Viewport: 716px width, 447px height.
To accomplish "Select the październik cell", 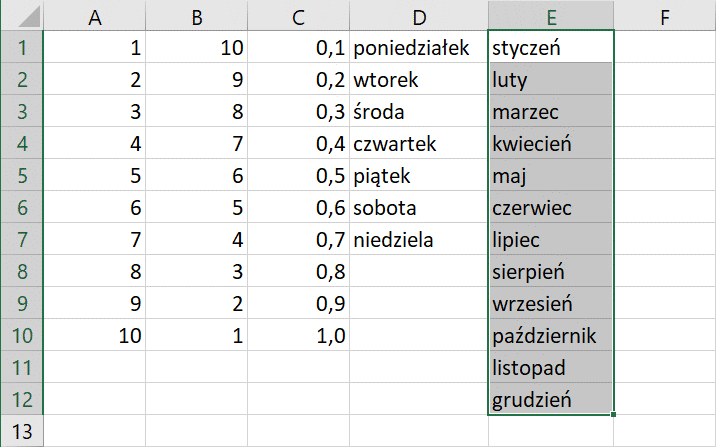I will click(551, 335).
